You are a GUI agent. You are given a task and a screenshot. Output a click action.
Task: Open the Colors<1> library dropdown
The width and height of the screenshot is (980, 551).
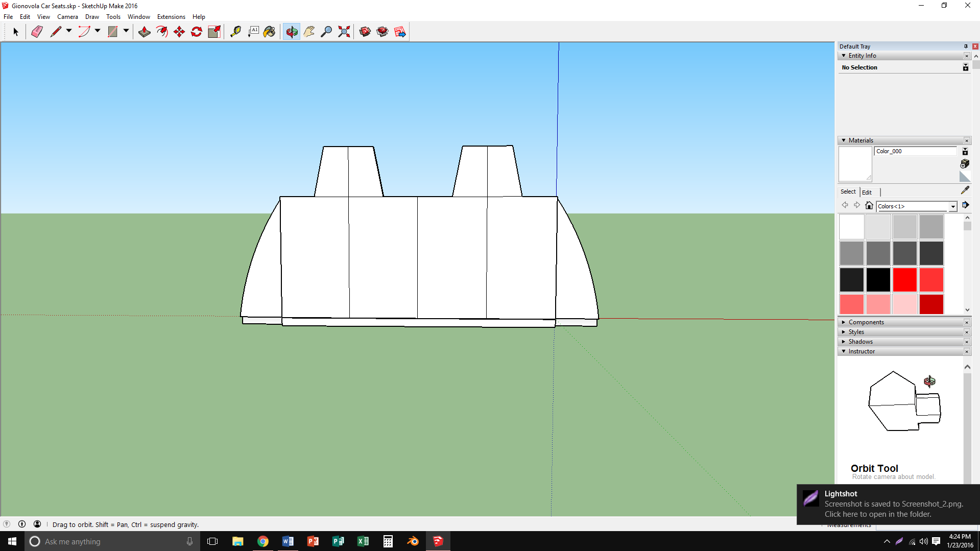[x=953, y=206]
